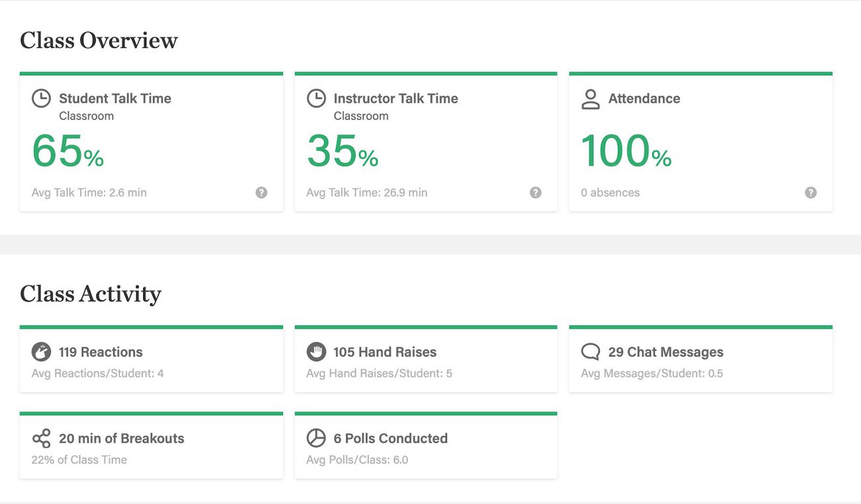Image resolution: width=861 pixels, height=504 pixels.
Task: Click the Hand Raises hand icon
Action: click(316, 352)
